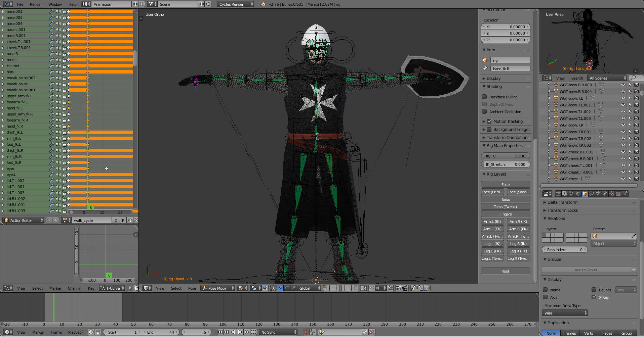
Task: Toggle lock time to other windows padlock
Action: [x=98, y=332]
